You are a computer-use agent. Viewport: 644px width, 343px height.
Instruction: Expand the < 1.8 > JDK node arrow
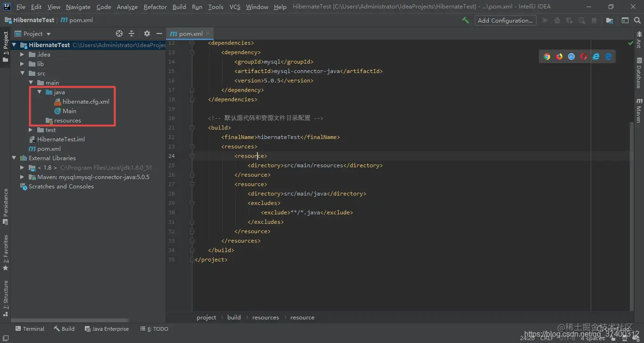(22, 167)
